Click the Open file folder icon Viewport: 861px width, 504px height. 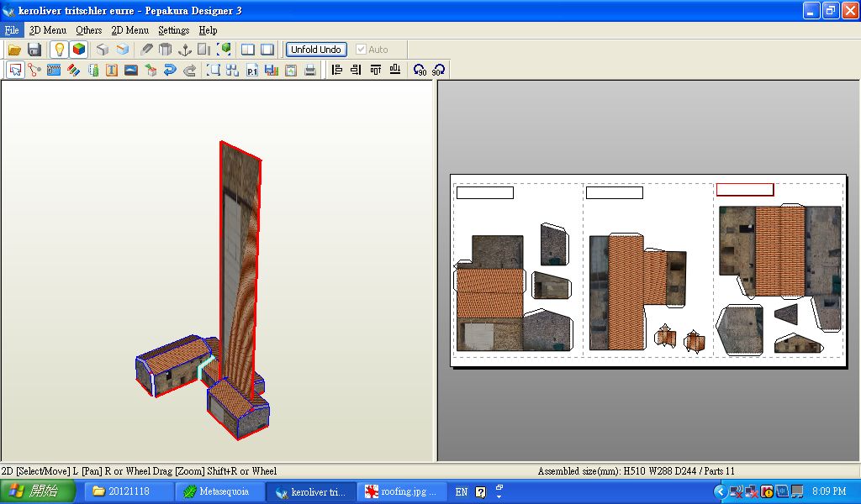pos(14,50)
